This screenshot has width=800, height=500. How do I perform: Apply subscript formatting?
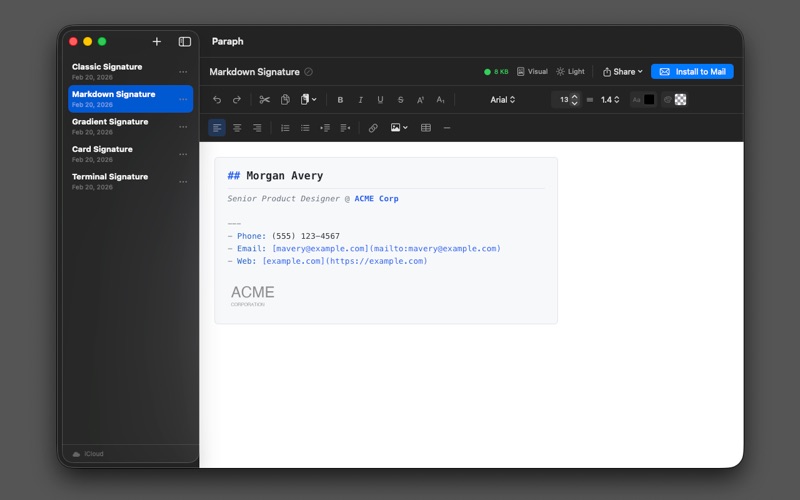440,100
